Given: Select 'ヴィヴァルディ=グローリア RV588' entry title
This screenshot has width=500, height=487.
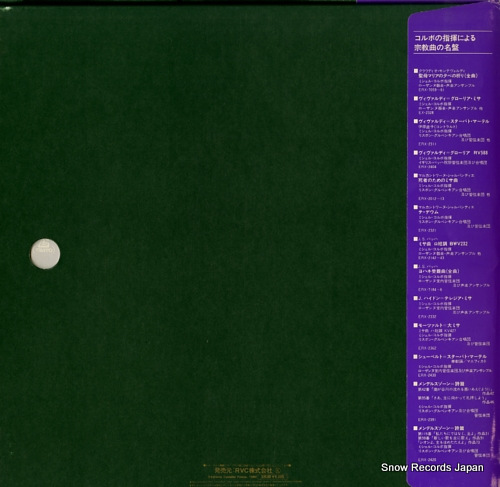Looking at the screenshot, I should tap(453, 153).
